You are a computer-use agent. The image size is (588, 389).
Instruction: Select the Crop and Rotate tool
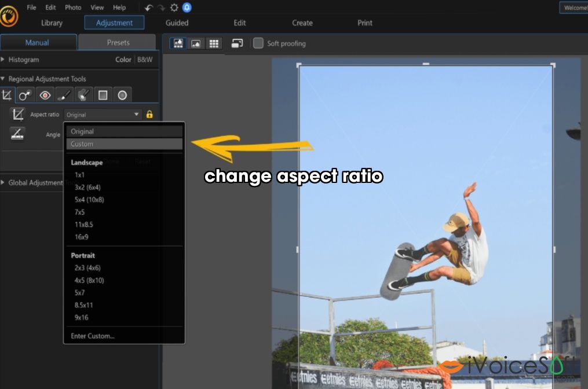[x=7, y=95]
